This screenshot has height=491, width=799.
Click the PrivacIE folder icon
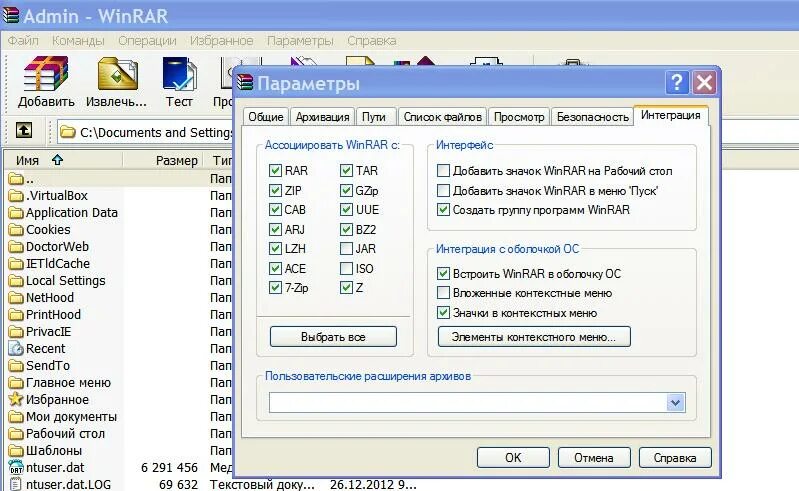click(16, 332)
